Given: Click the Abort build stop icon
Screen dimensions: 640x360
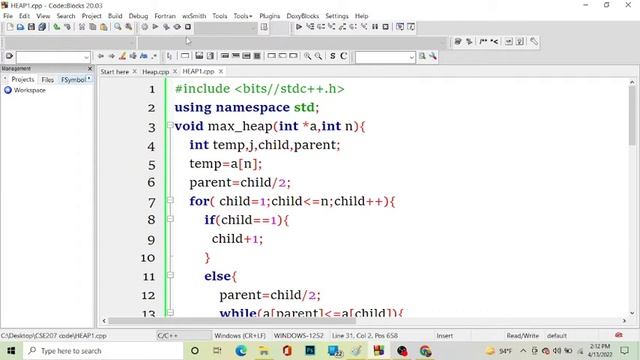Looking at the screenshot, I should click(188, 27).
